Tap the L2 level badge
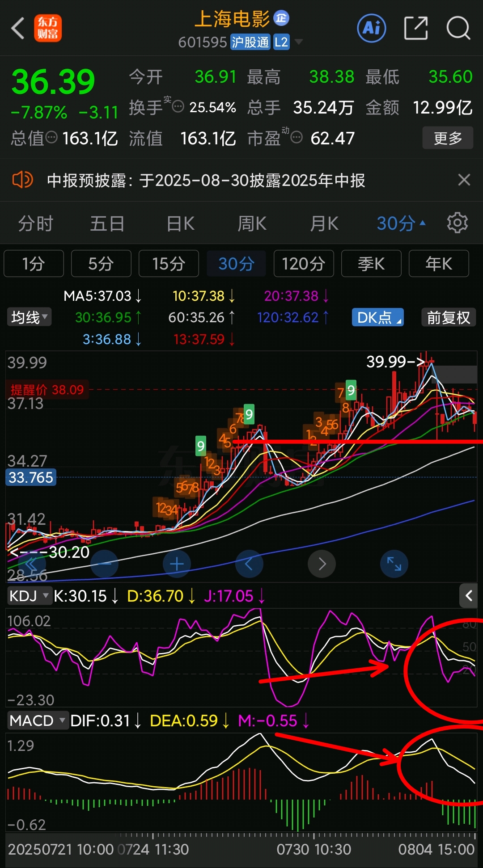The width and height of the screenshot is (483, 868). pos(281,42)
